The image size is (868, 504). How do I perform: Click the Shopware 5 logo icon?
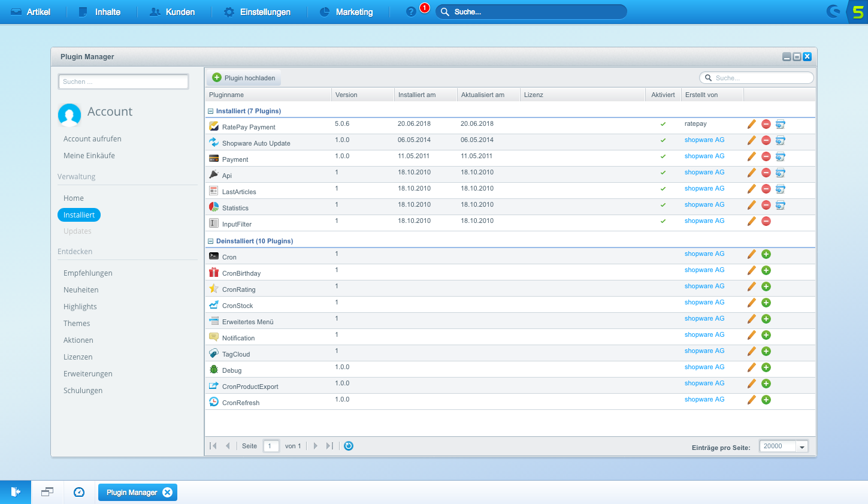pos(858,12)
